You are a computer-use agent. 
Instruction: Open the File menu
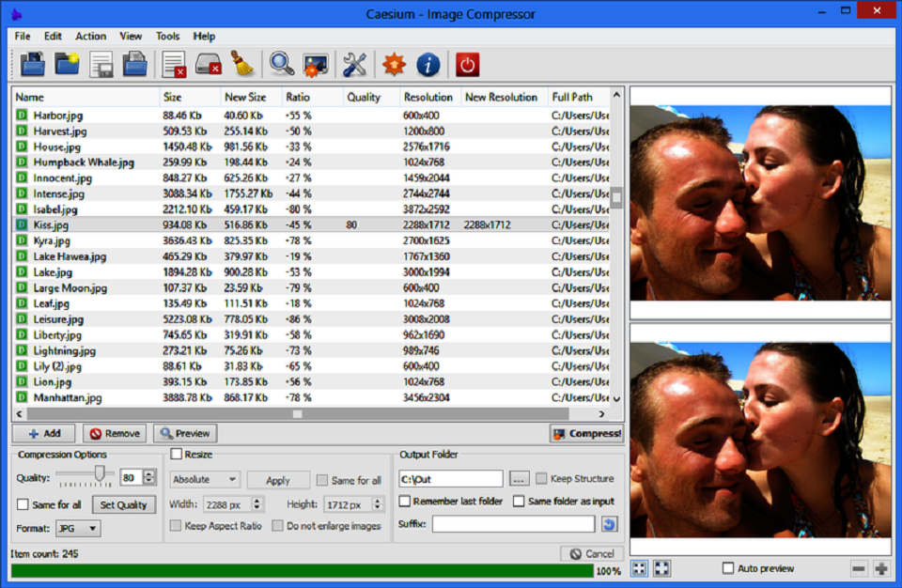coord(23,37)
